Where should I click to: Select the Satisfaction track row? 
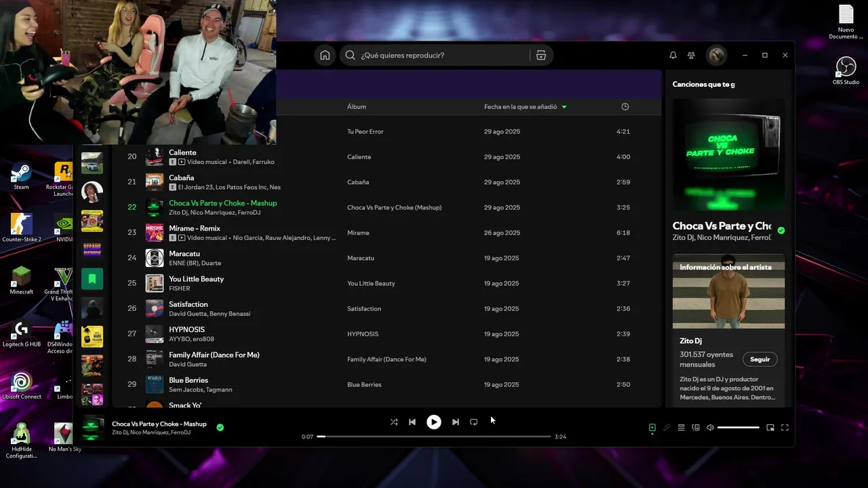coord(387,308)
